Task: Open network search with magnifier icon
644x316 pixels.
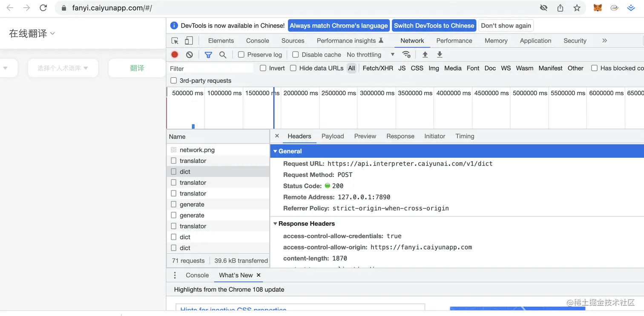Action: pyautogui.click(x=223, y=54)
